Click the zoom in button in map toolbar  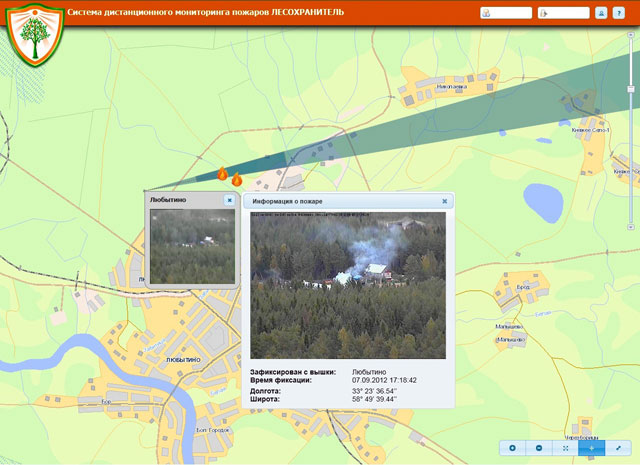(512, 448)
